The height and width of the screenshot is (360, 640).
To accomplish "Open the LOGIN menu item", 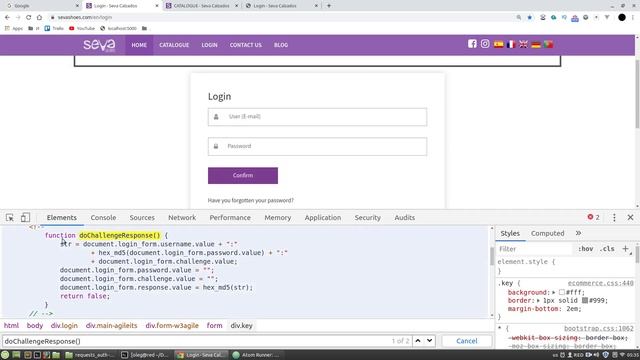I will (209, 45).
